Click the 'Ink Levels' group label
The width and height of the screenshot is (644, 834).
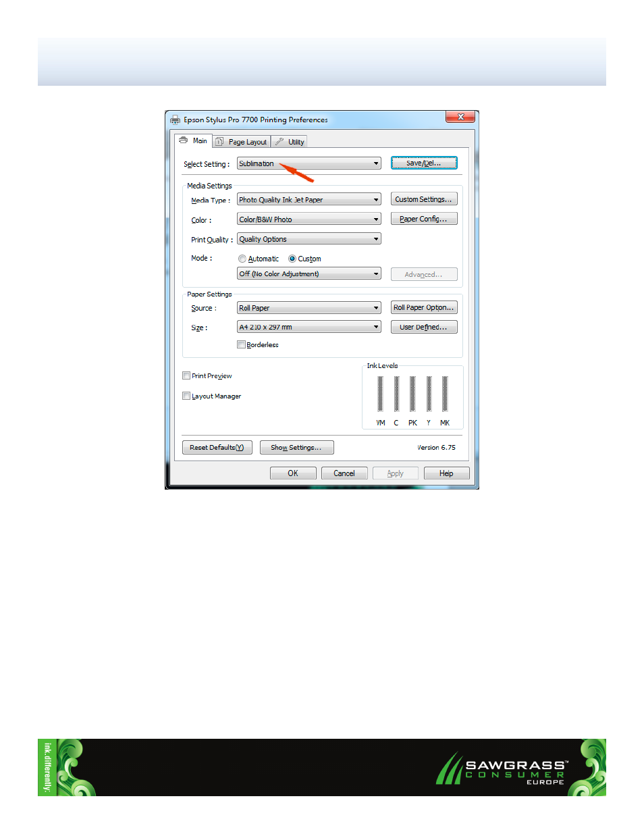(x=382, y=366)
